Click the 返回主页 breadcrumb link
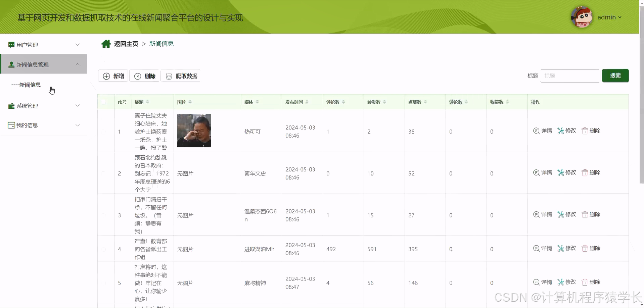The height and width of the screenshot is (308, 644). [126, 44]
